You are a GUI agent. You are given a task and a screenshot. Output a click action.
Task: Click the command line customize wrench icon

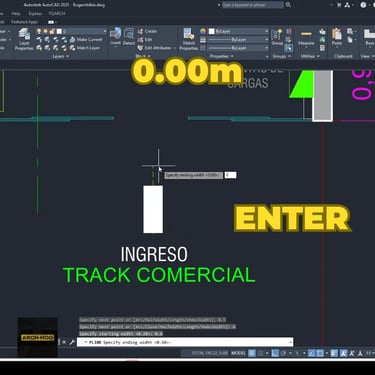(71, 342)
